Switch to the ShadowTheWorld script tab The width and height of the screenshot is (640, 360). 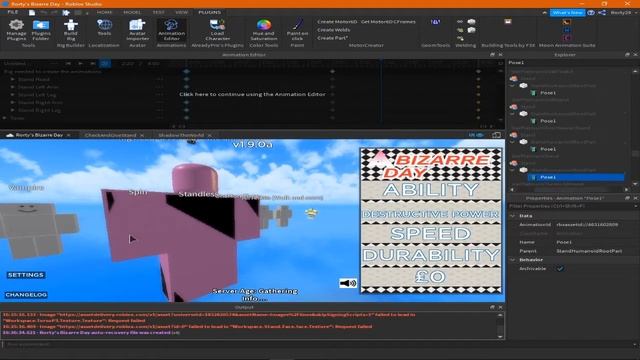[181, 135]
